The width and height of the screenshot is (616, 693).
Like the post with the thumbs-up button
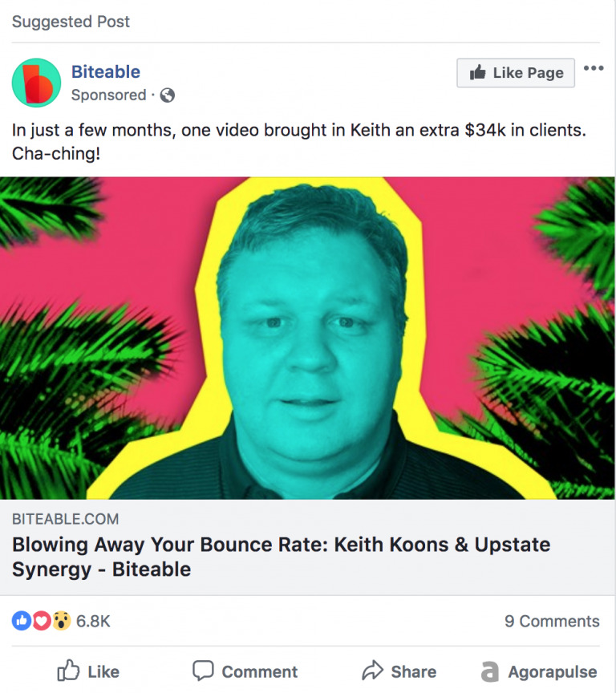88,671
